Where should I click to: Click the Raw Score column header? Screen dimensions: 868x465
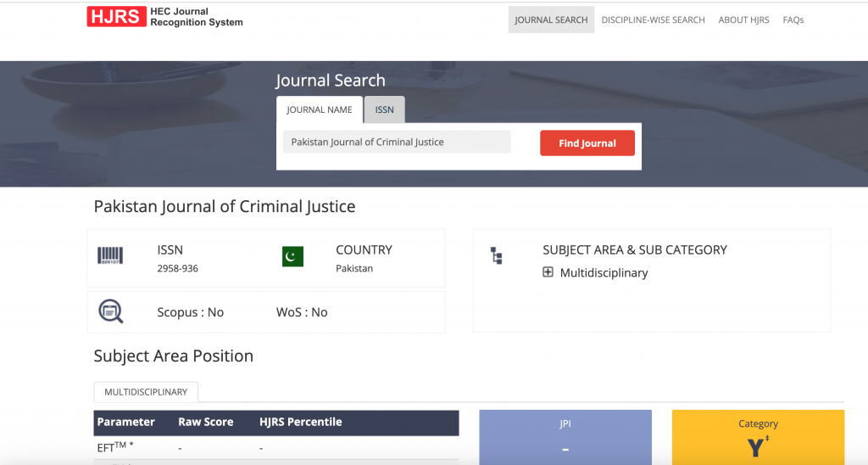pyautogui.click(x=205, y=422)
